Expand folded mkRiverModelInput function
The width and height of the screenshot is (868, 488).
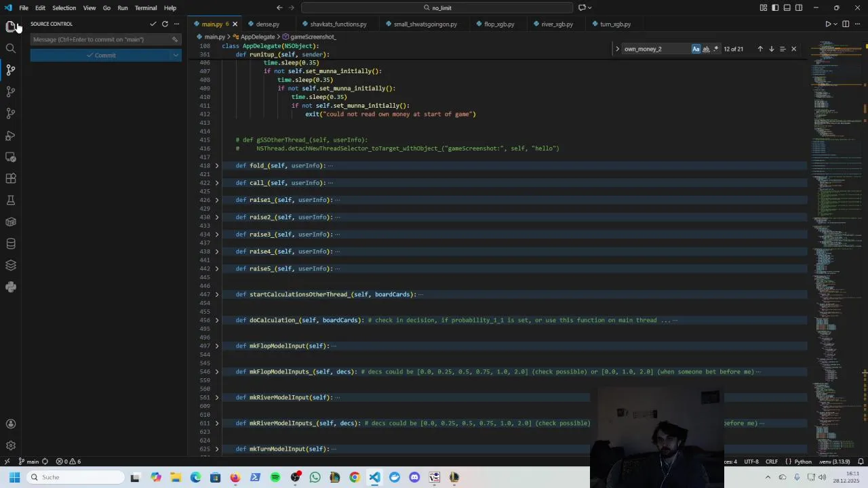[217, 397]
